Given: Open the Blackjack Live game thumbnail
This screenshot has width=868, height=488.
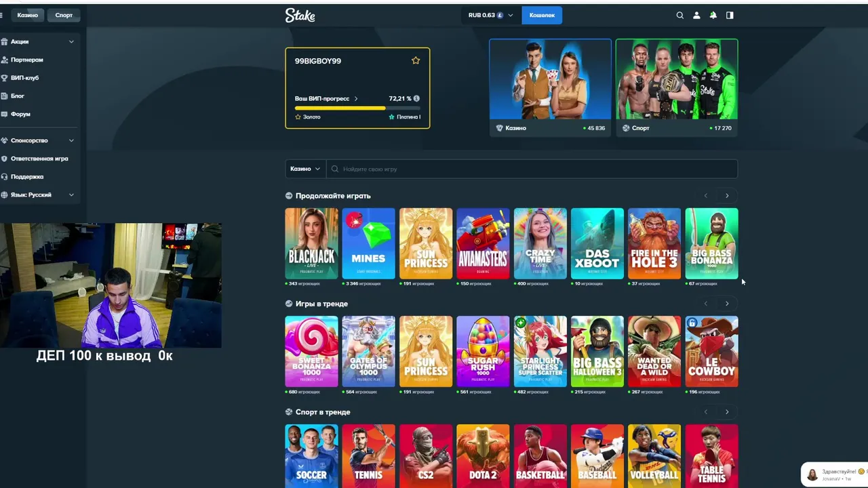Looking at the screenshot, I should [311, 243].
